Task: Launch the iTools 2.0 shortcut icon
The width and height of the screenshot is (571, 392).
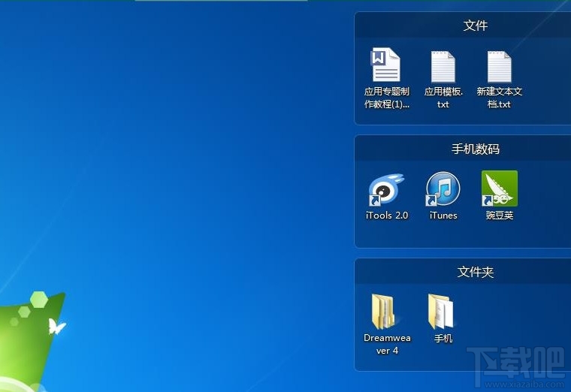Action: point(385,189)
